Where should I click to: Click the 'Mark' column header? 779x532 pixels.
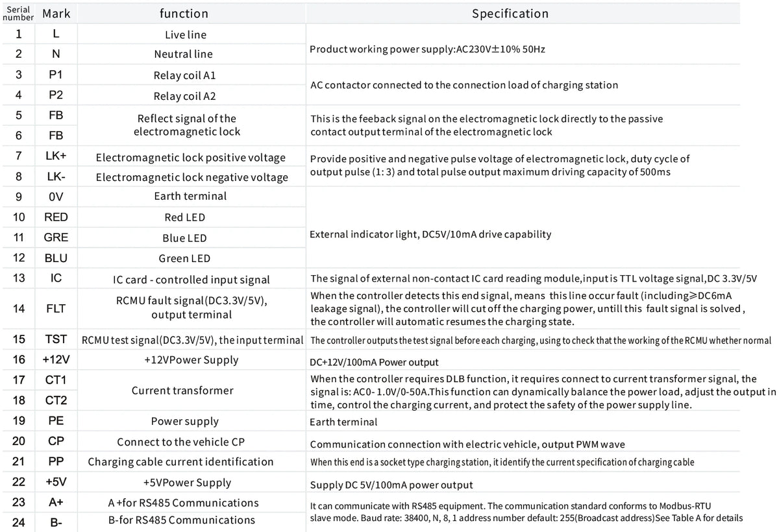tap(56, 14)
